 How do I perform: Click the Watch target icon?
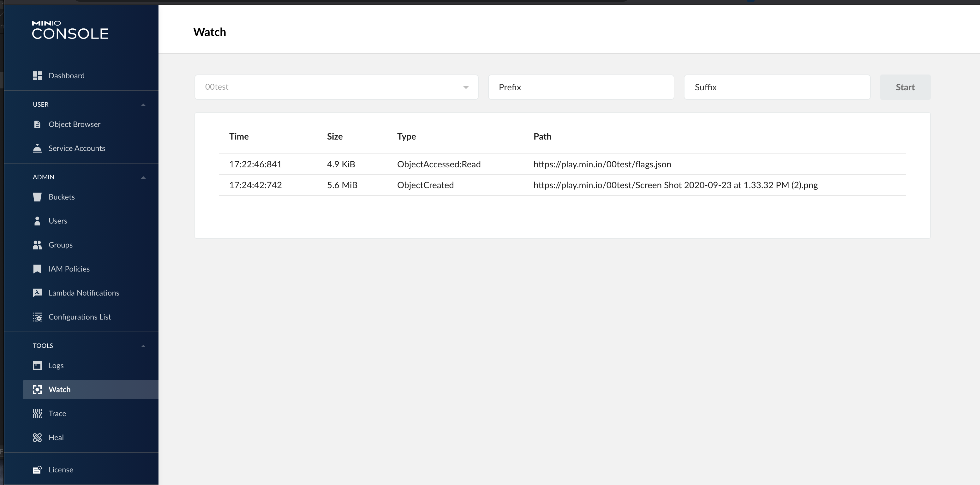pos(37,390)
